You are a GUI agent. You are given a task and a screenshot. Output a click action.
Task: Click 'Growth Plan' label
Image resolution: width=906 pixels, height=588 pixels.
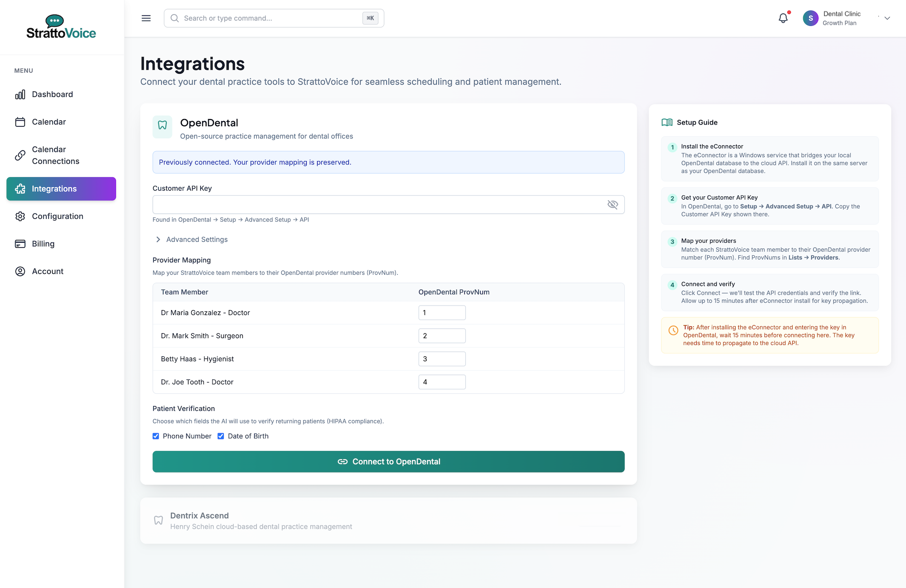839,23
